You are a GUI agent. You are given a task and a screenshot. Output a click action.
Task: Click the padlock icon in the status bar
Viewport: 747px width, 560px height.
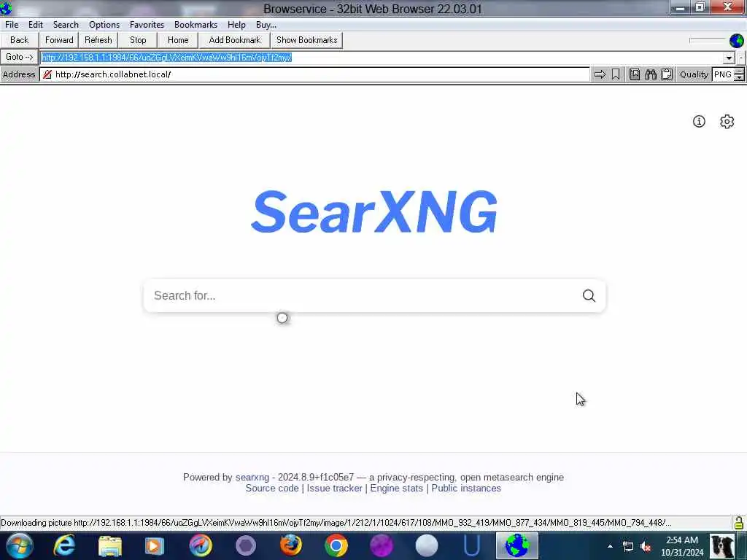click(739, 523)
